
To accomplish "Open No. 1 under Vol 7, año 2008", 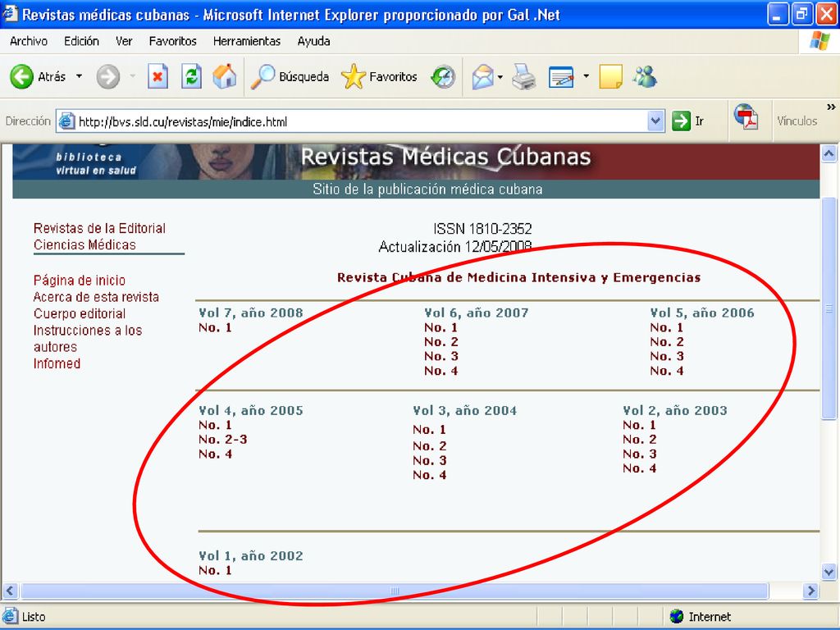I will pyautogui.click(x=216, y=327).
